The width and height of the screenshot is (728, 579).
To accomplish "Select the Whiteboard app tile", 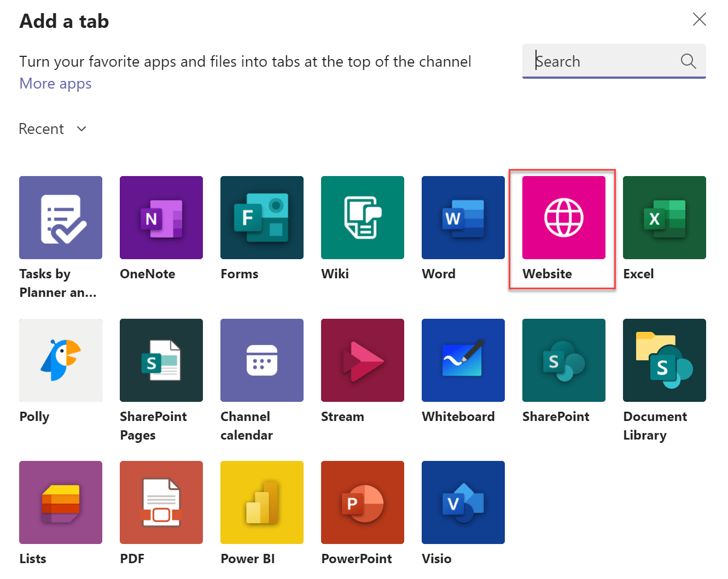I will 463,360.
